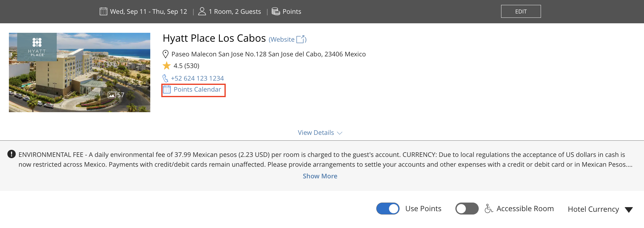The height and width of the screenshot is (228, 644).
Task: Call the hotel via the +52 624 123 1234 link
Action: 197,78
